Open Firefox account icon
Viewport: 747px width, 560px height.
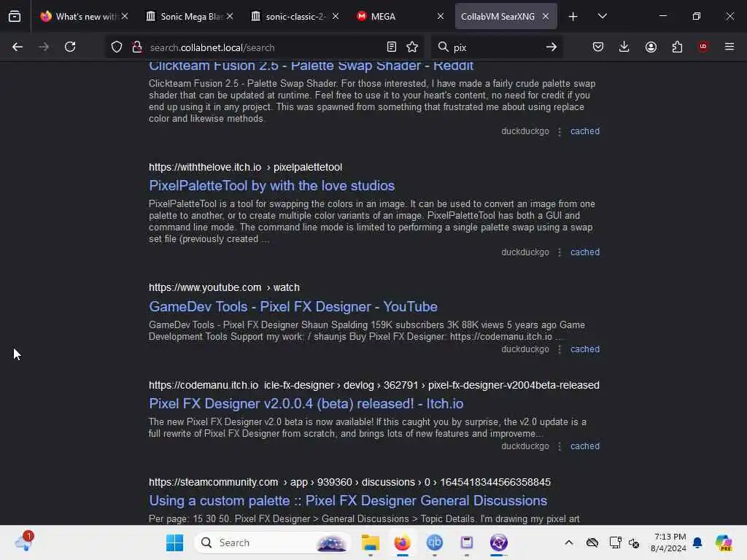coord(651,47)
